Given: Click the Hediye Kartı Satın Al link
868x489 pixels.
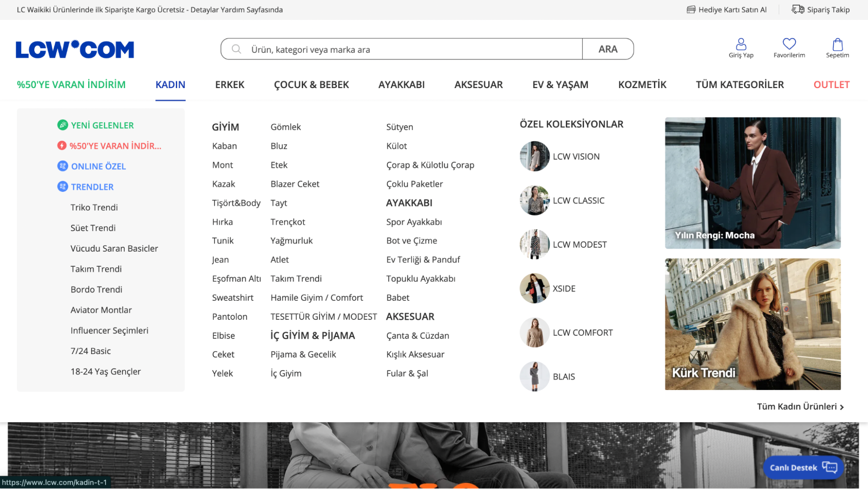Looking at the screenshot, I should point(732,10).
